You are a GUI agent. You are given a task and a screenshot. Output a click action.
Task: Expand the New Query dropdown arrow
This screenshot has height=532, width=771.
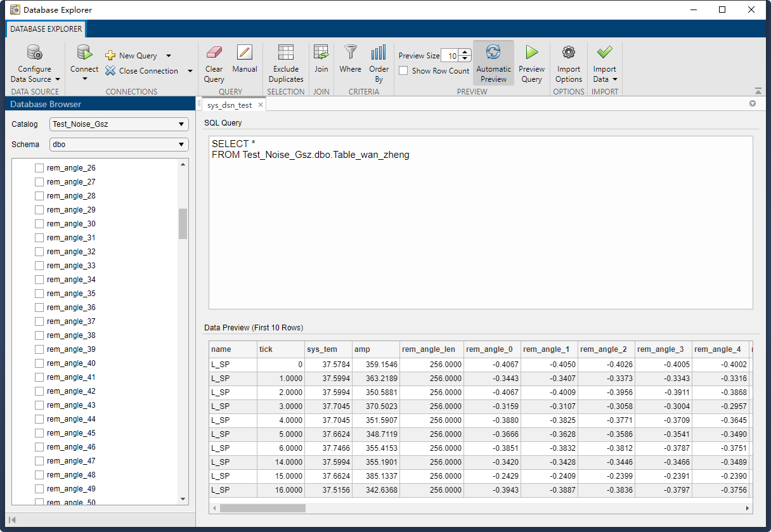[x=167, y=55]
